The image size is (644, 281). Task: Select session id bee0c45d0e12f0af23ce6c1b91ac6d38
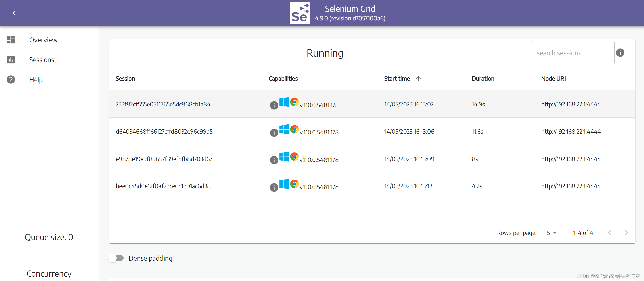coord(163,186)
